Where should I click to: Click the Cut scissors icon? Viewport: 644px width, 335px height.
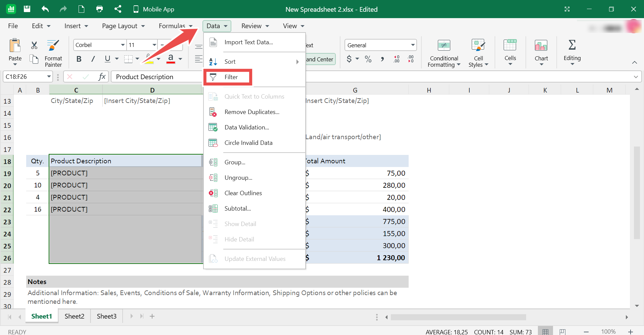click(34, 45)
